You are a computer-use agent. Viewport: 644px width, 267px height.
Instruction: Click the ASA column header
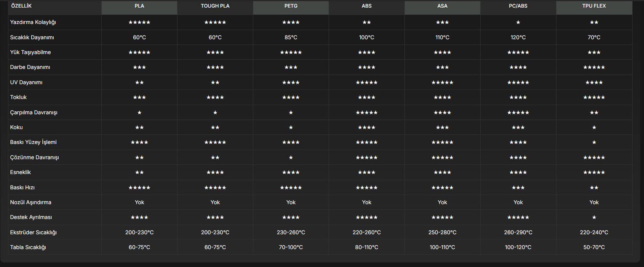[443, 6]
